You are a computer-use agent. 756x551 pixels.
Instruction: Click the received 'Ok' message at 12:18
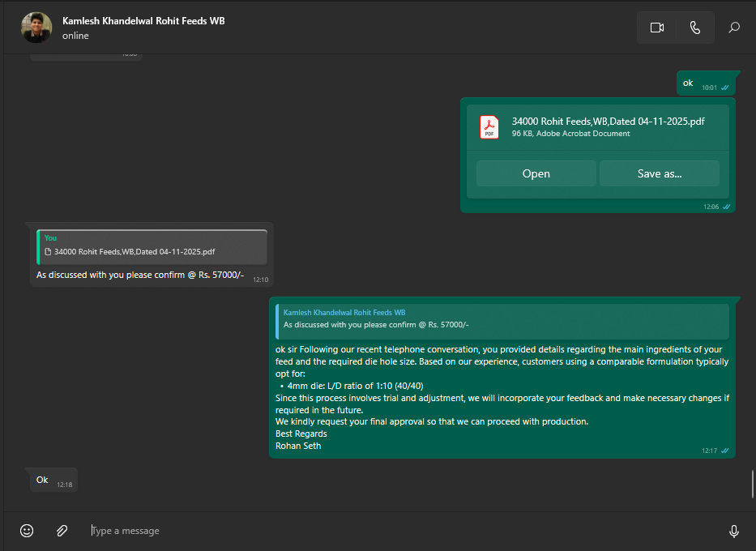coord(43,480)
